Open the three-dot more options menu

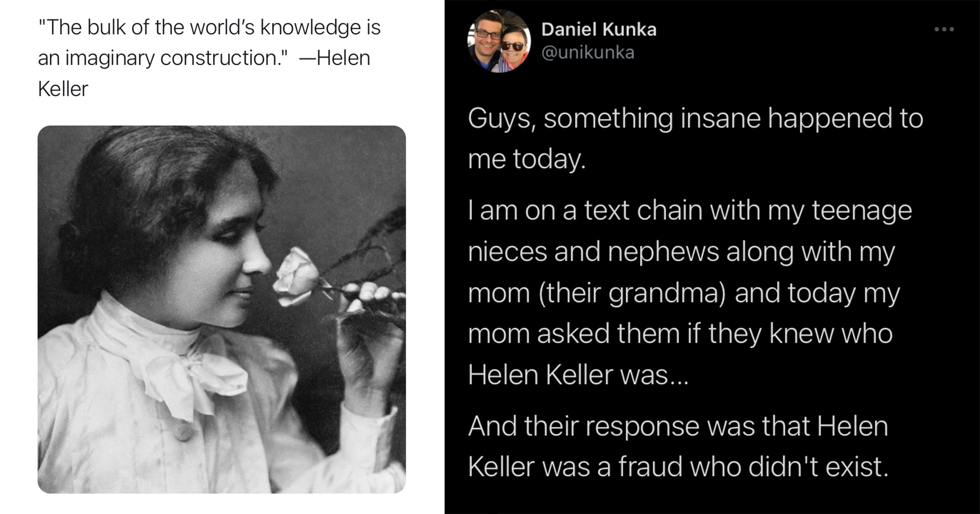click(944, 30)
